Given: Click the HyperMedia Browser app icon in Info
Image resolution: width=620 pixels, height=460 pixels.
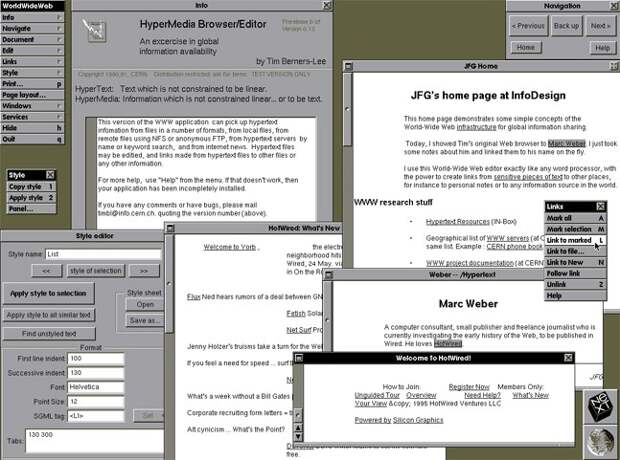Looking at the screenshot, I should [94, 30].
